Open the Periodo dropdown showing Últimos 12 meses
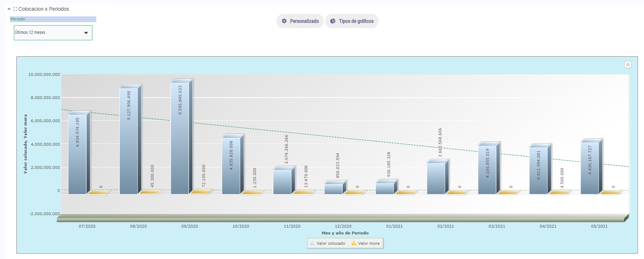 click(53, 33)
